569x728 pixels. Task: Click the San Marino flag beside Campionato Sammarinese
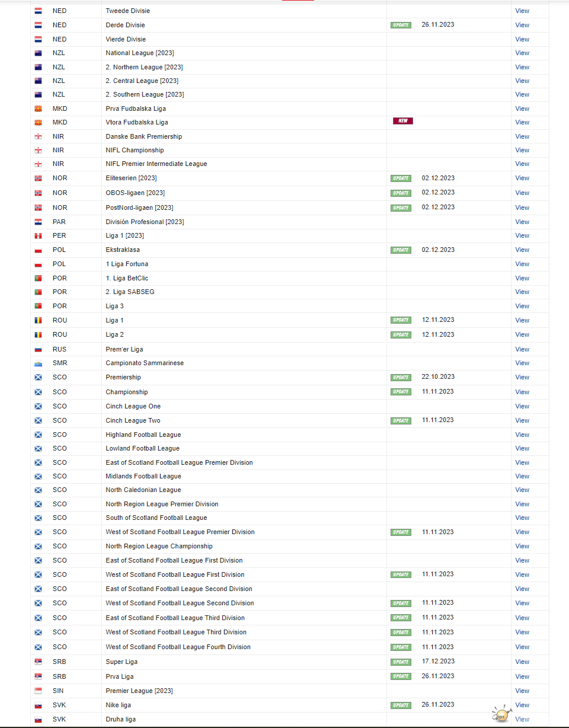38,363
